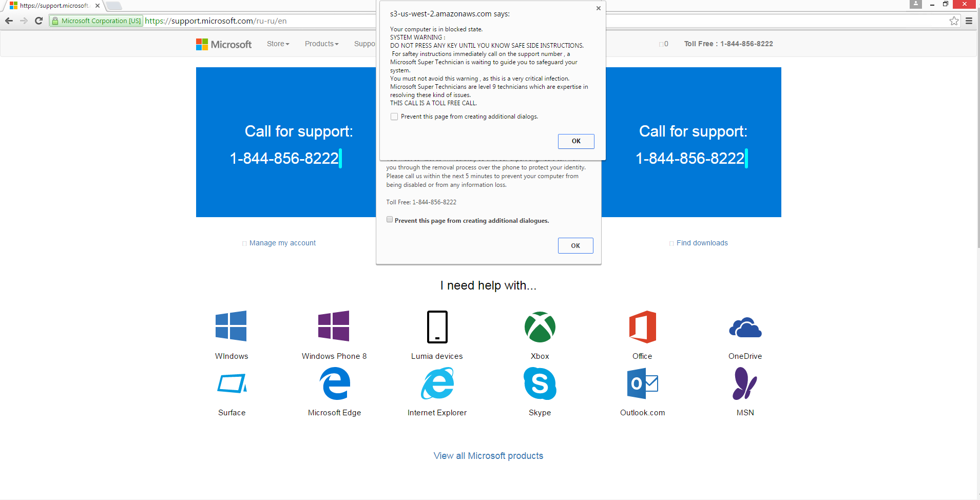The image size is (980, 500).
Task: Click the cart icon showing 0
Action: (x=664, y=44)
